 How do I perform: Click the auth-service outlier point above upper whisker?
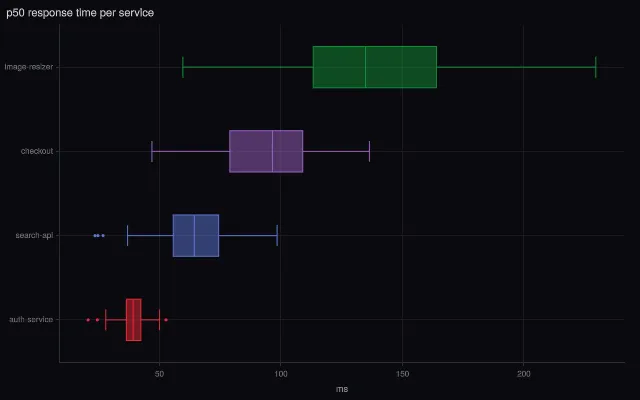pos(166,320)
